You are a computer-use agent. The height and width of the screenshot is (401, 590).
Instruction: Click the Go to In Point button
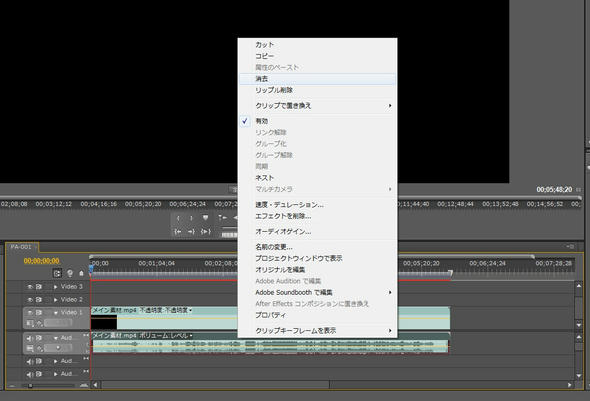coord(178,232)
